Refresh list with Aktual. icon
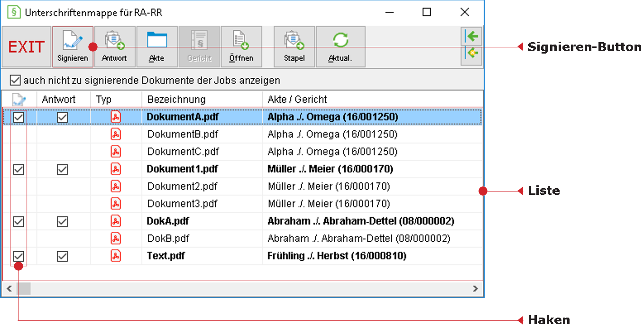This screenshot has height=328, width=644. tap(340, 47)
